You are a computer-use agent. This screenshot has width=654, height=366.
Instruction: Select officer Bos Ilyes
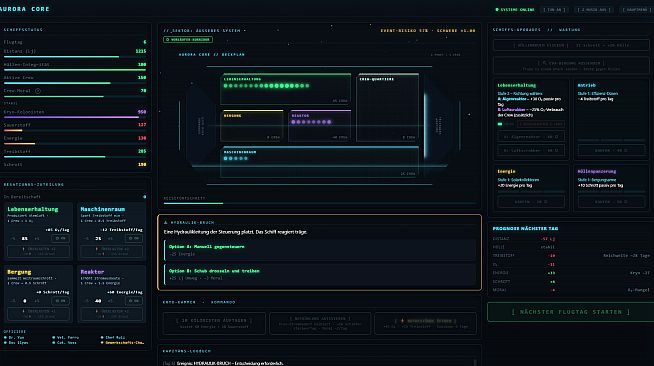(x=16, y=342)
